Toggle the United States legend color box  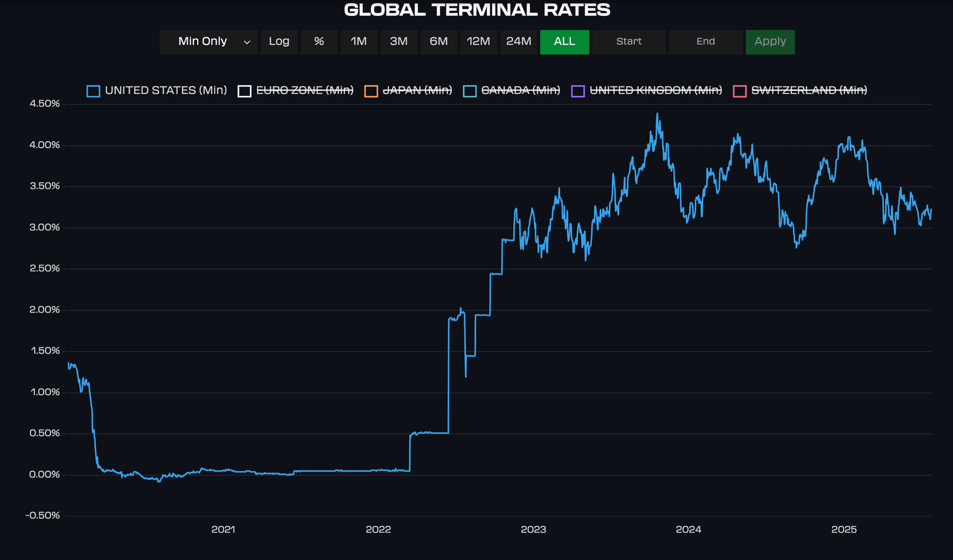93,91
